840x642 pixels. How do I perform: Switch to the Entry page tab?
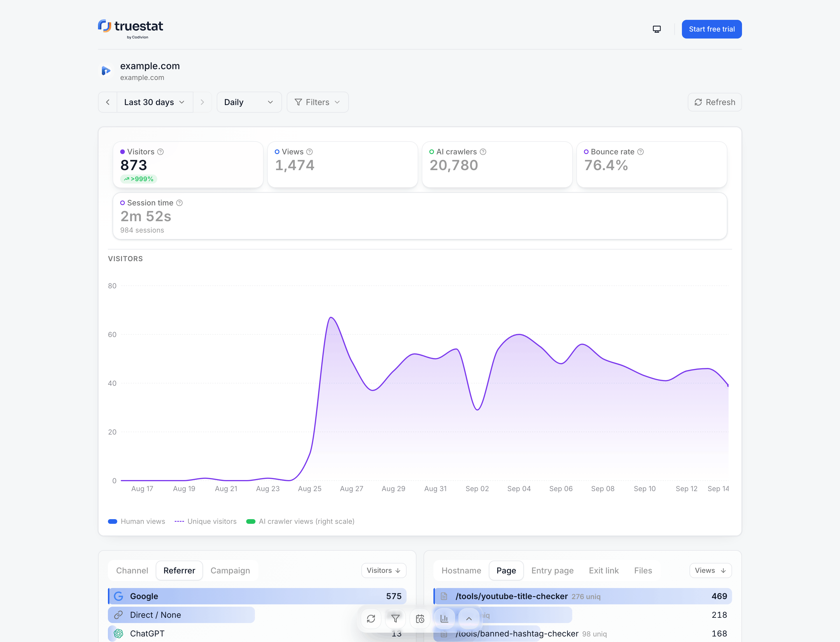(x=552, y=571)
